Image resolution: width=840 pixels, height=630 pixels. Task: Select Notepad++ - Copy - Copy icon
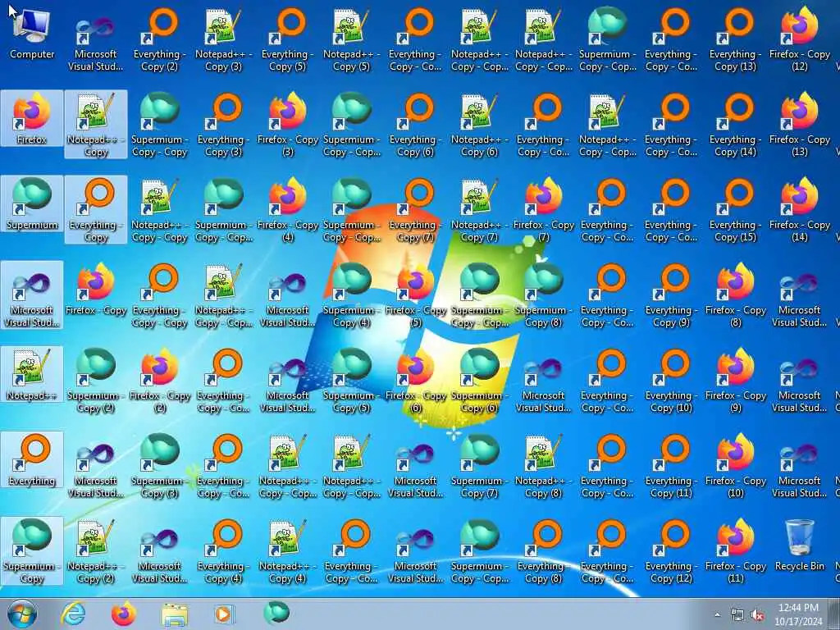pyautogui.click(x=160, y=210)
